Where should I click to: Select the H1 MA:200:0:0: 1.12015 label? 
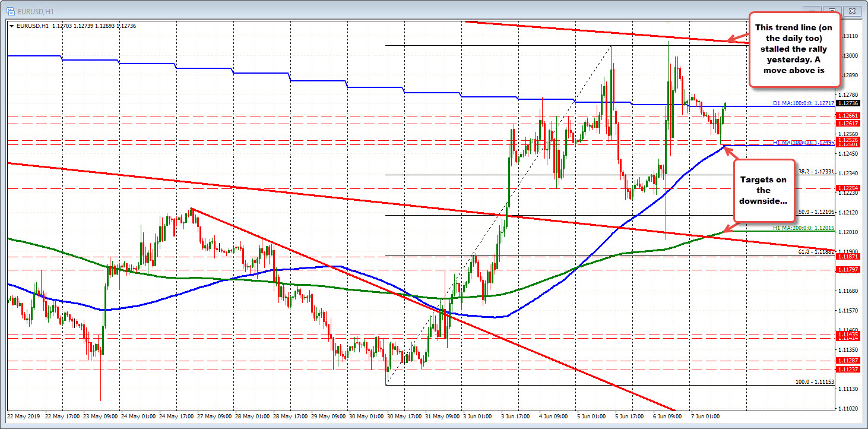[803, 228]
